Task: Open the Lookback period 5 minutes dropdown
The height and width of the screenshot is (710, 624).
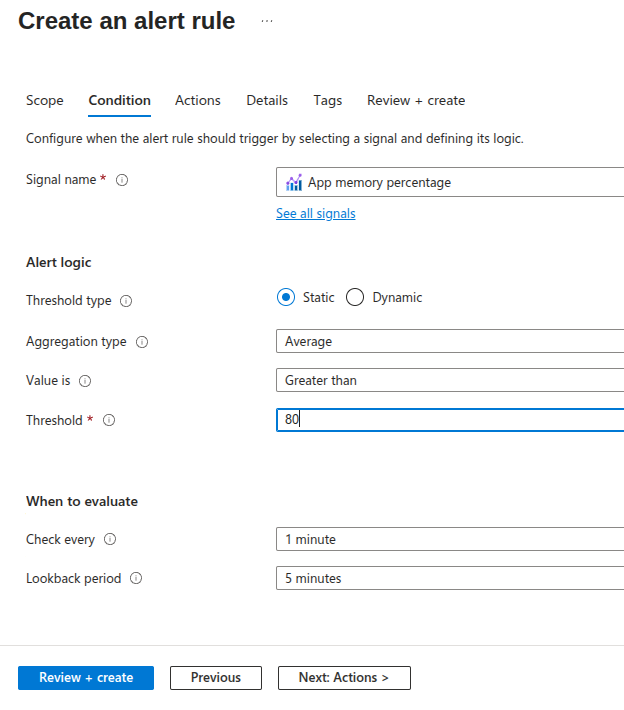Action: pos(450,578)
